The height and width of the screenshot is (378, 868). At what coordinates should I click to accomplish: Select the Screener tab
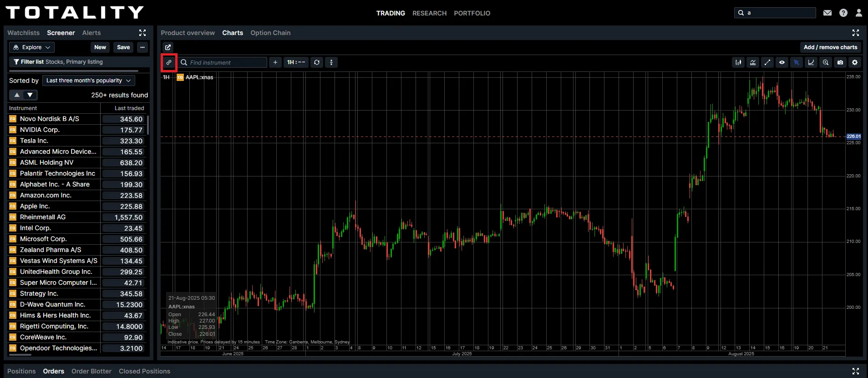61,33
